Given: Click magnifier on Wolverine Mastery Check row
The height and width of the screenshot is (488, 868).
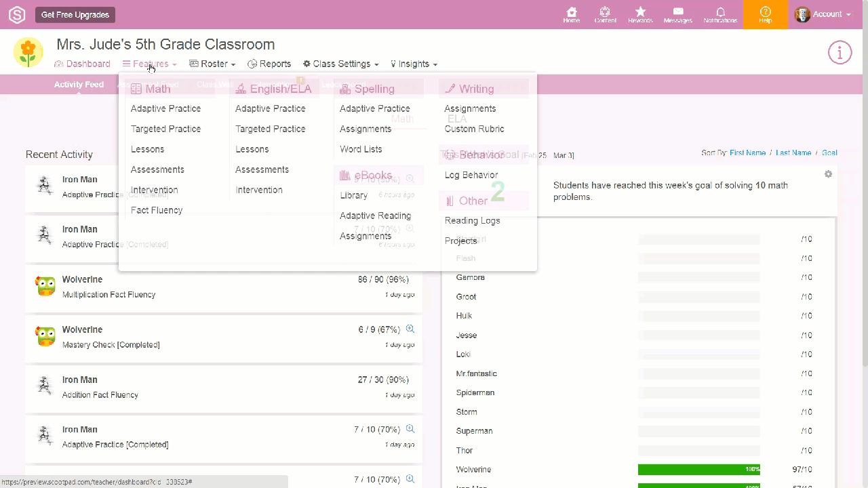Looking at the screenshot, I should pos(410,329).
